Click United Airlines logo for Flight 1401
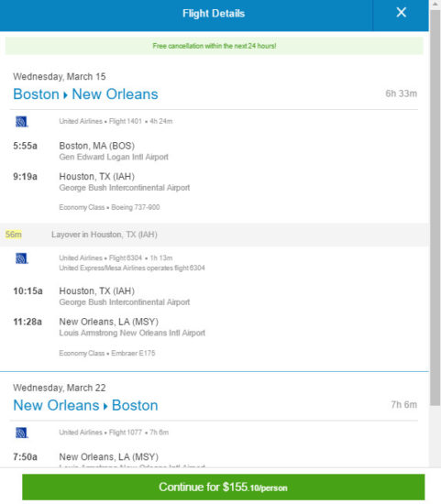 point(22,122)
